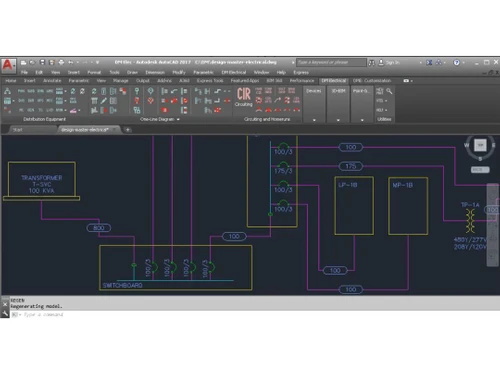The width and height of the screenshot is (500, 375).
Task: Open the Express menu
Action: pos(301,72)
